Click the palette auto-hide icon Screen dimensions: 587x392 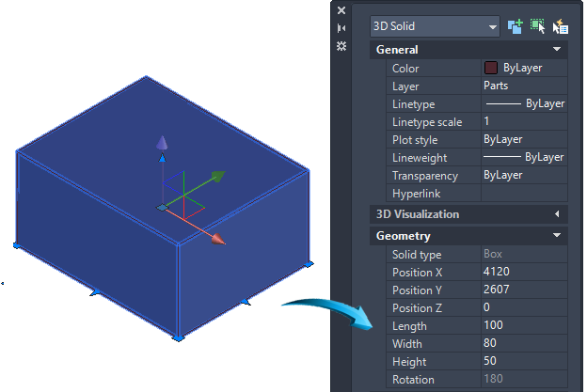pyautogui.click(x=341, y=28)
